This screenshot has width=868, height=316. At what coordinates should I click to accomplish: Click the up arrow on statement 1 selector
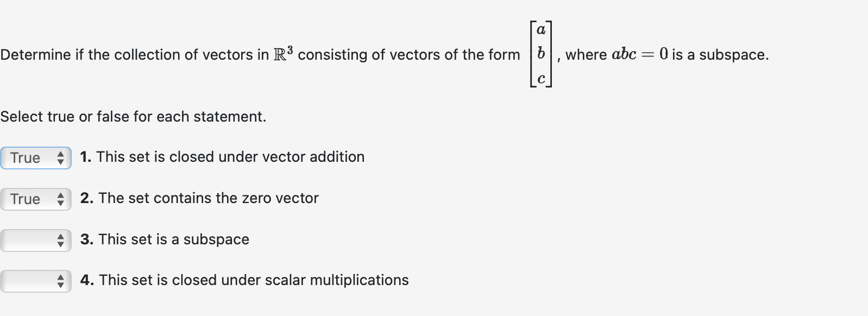pyautogui.click(x=61, y=155)
